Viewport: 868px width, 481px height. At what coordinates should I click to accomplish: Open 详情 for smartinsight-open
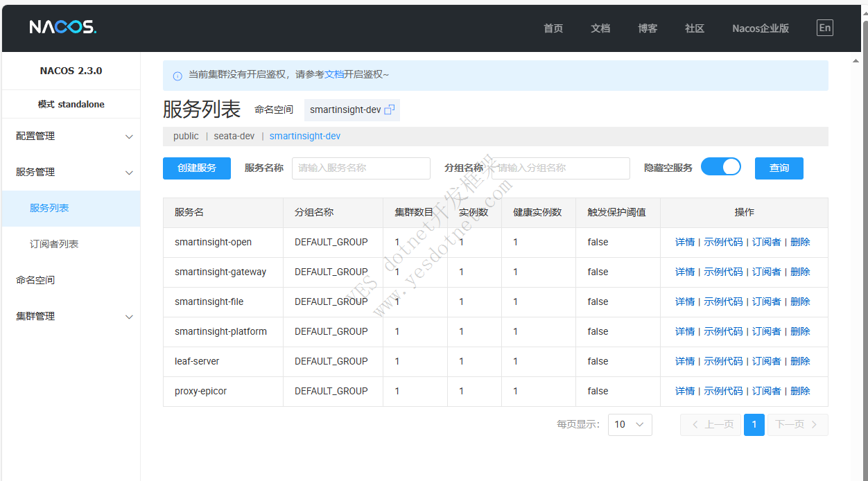point(685,243)
